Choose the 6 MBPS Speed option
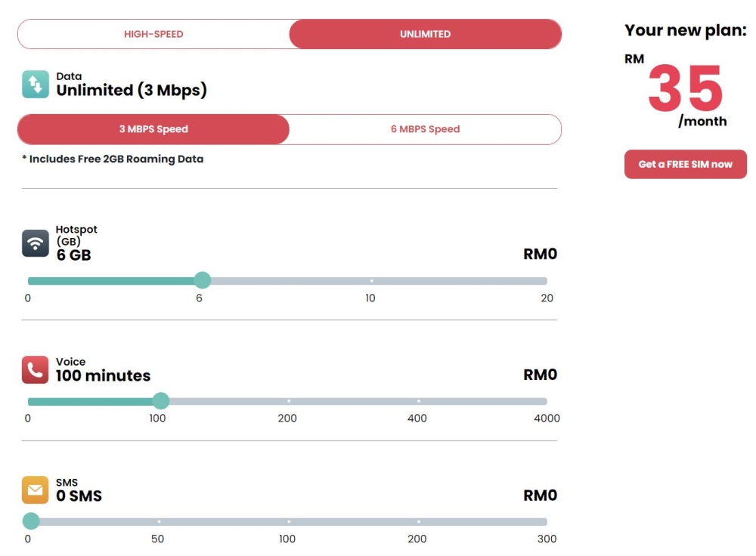 pyautogui.click(x=425, y=129)
